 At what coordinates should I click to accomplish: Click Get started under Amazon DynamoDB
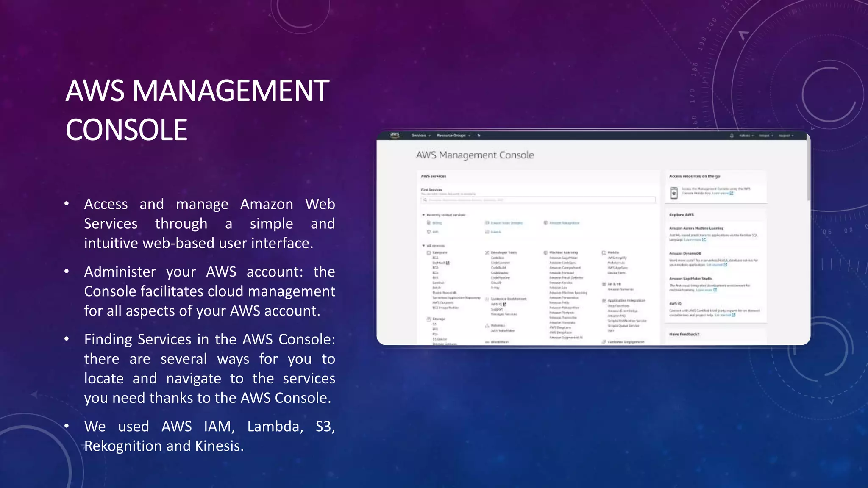click(714, 265)
